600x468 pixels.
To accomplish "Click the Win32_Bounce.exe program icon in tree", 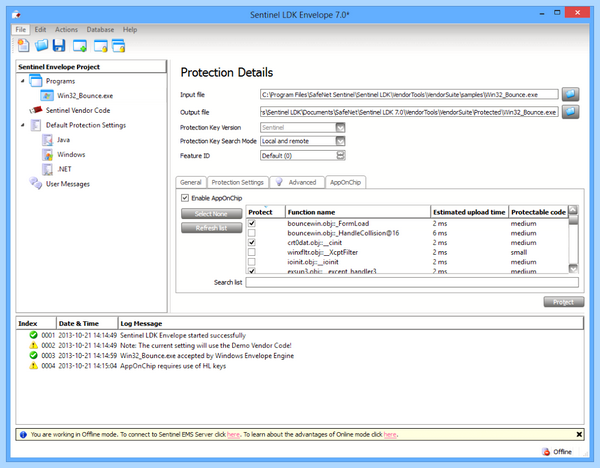I will tap(47, 95).
